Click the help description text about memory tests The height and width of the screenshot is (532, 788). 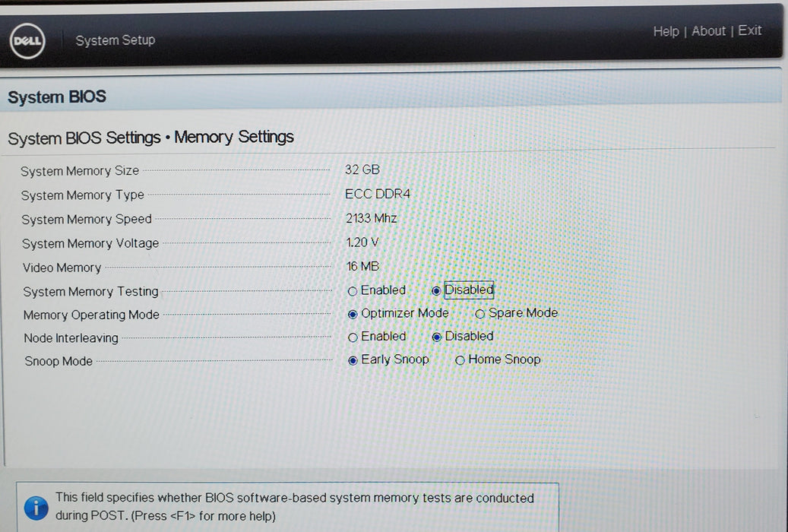[295, 507]
